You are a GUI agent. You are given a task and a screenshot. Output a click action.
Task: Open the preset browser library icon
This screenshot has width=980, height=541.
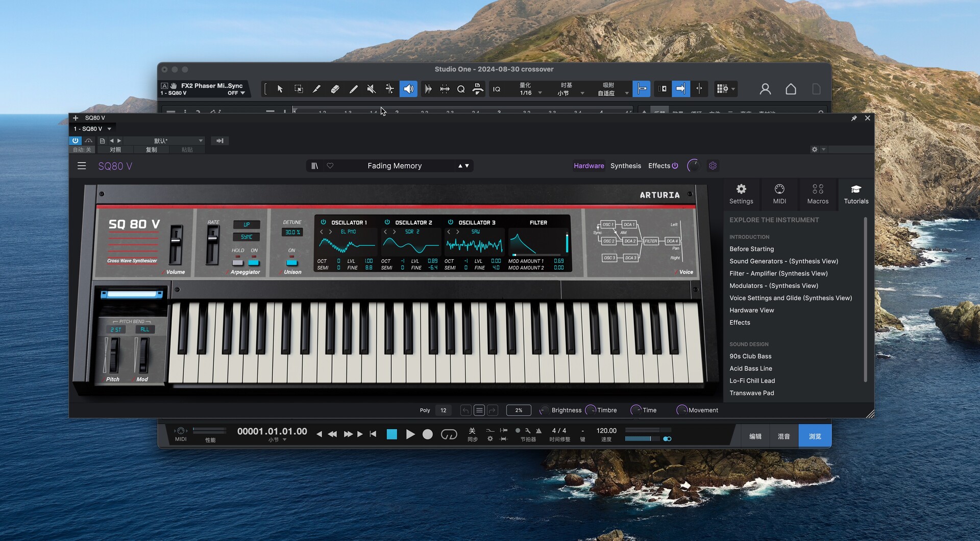pos(314,166)
